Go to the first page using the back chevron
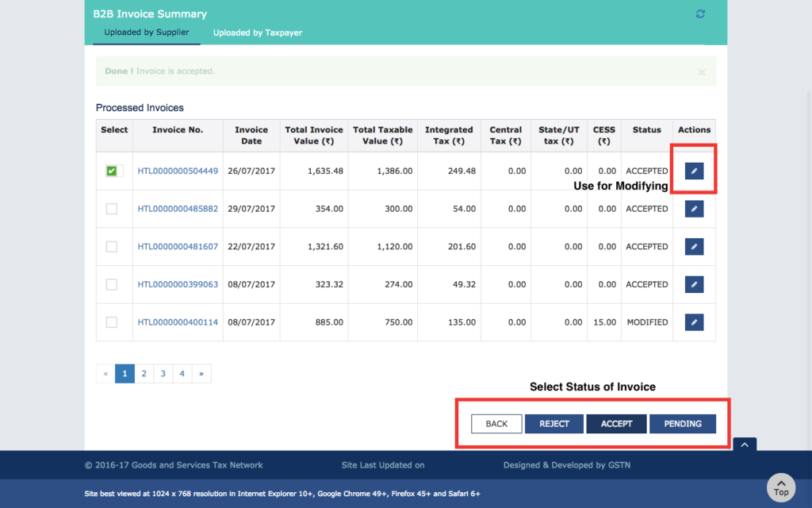The width and height of the screenshot is (812, 508). coord(105,373)
